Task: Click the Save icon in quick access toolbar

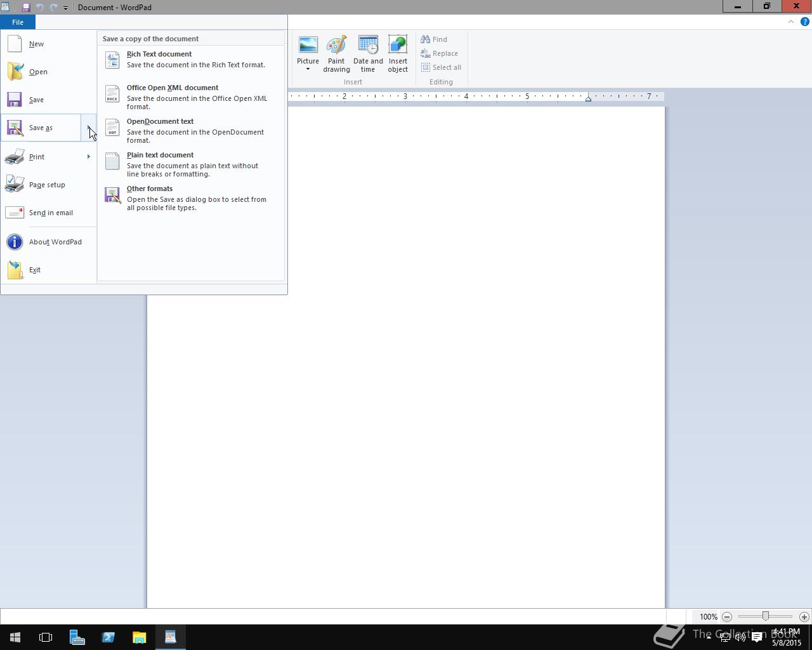Action: (x=26, y=8)
